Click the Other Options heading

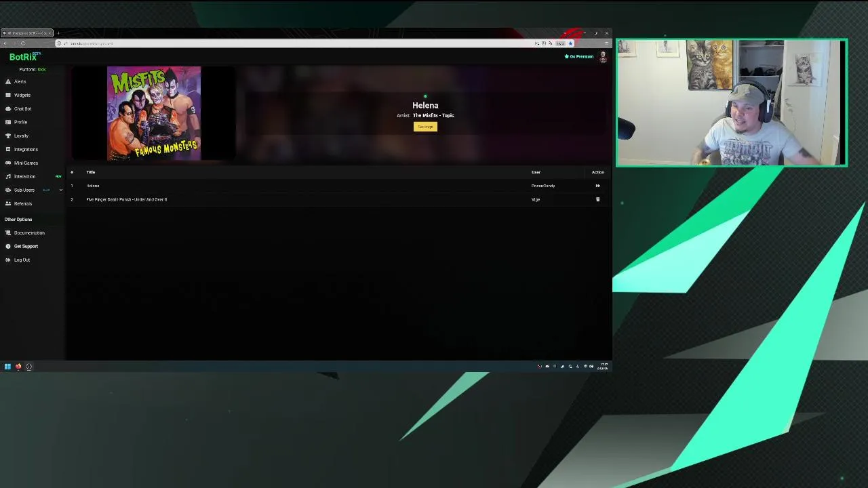point(18,220)
